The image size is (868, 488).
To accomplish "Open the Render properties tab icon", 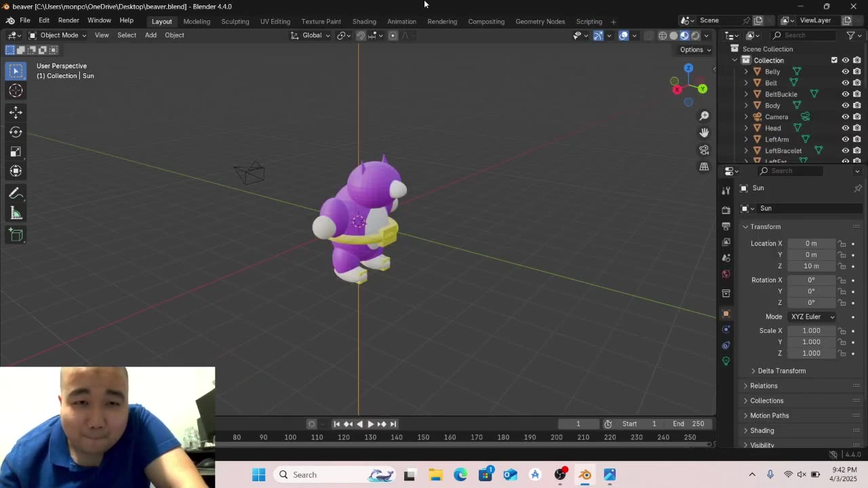I will pos(726,210).
